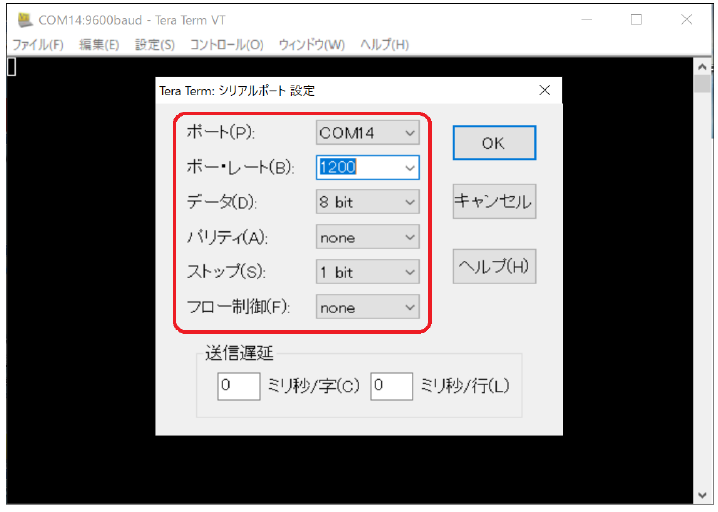
Task: Open the ファイル(F) menu
Action: click(38, 44)
